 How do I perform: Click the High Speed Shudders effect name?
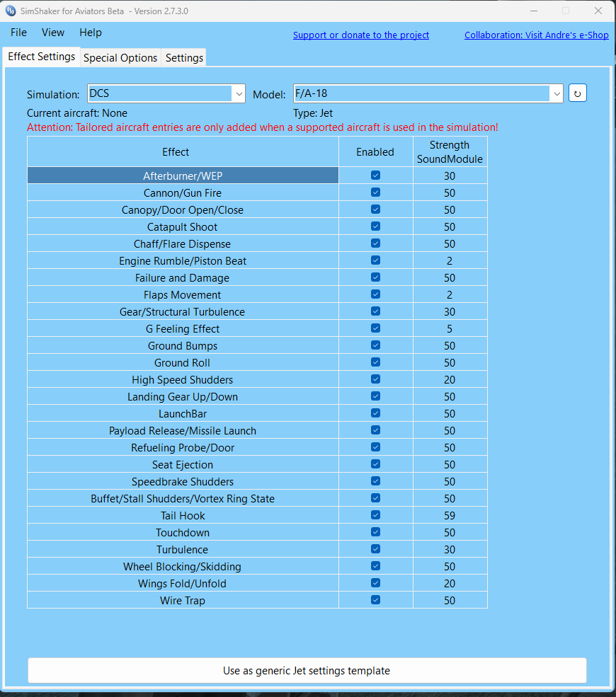tap(183, 379)
